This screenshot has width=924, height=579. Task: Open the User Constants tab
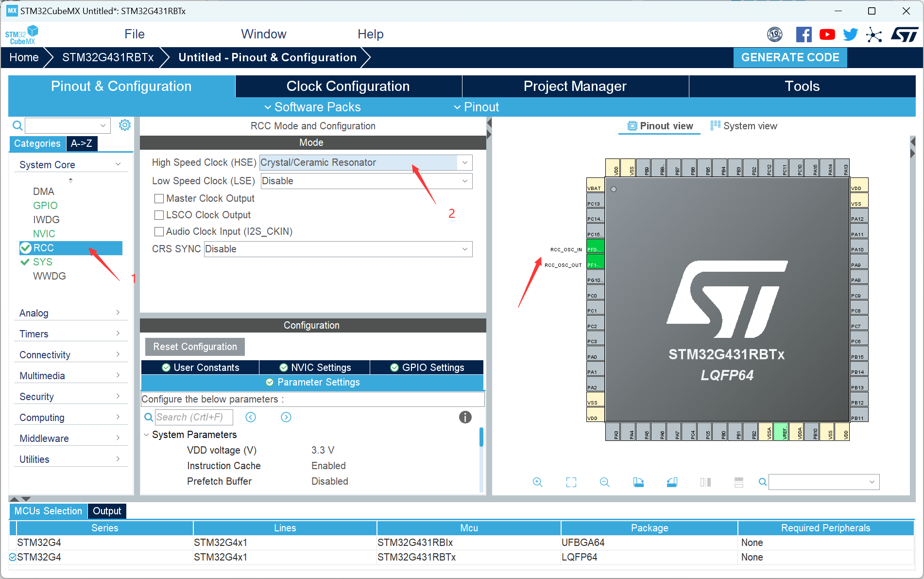[x=200, y=368]
